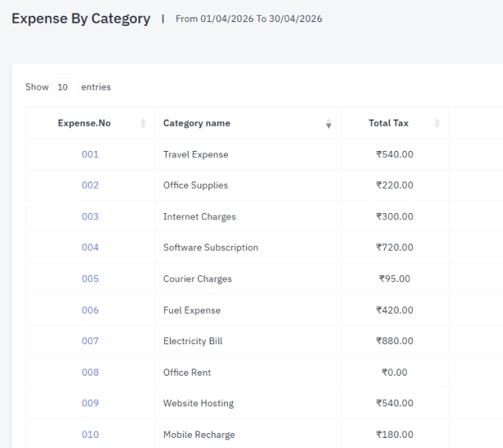Image resolution: width=503 pixels, height=448 pixels.
Task: Open expense number 003
Action: pyautogui.click(x=90, y=217)
